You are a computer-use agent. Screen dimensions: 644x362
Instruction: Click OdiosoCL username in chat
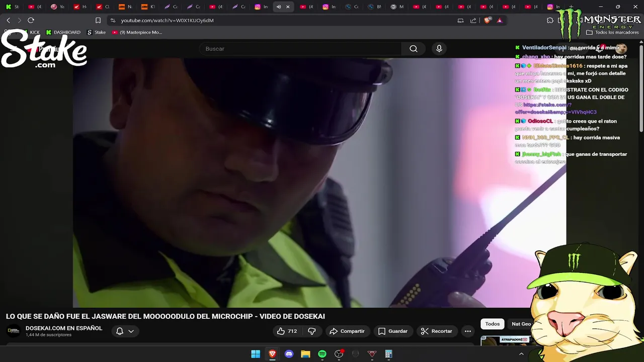pyautogui.click(x=540, y=121)
